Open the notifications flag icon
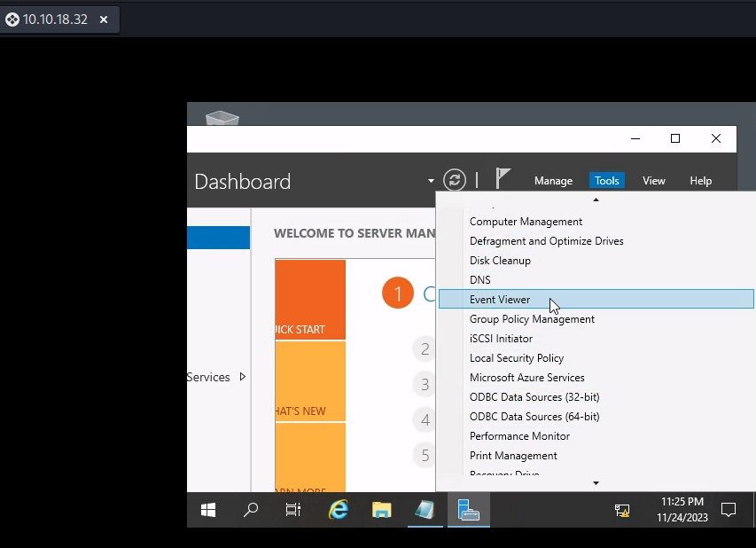 click(503, 178)
